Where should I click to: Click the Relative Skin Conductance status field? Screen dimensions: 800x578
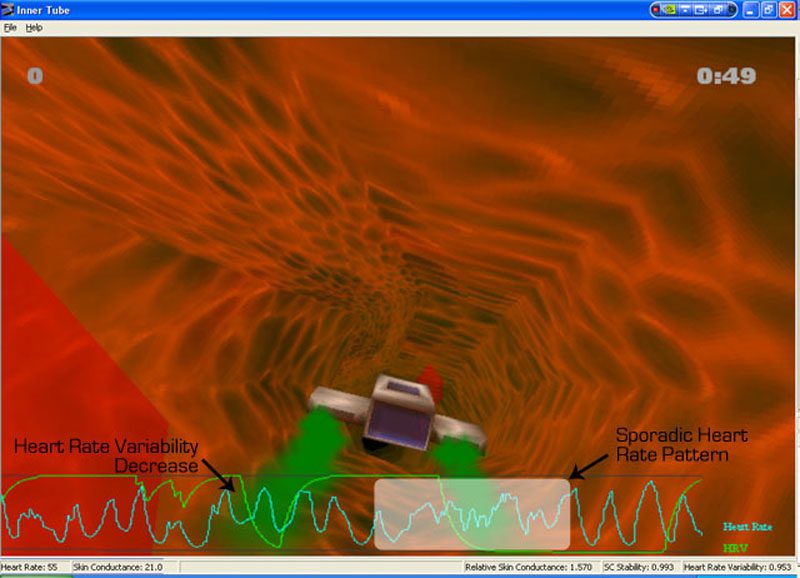(x=529, y=568)
